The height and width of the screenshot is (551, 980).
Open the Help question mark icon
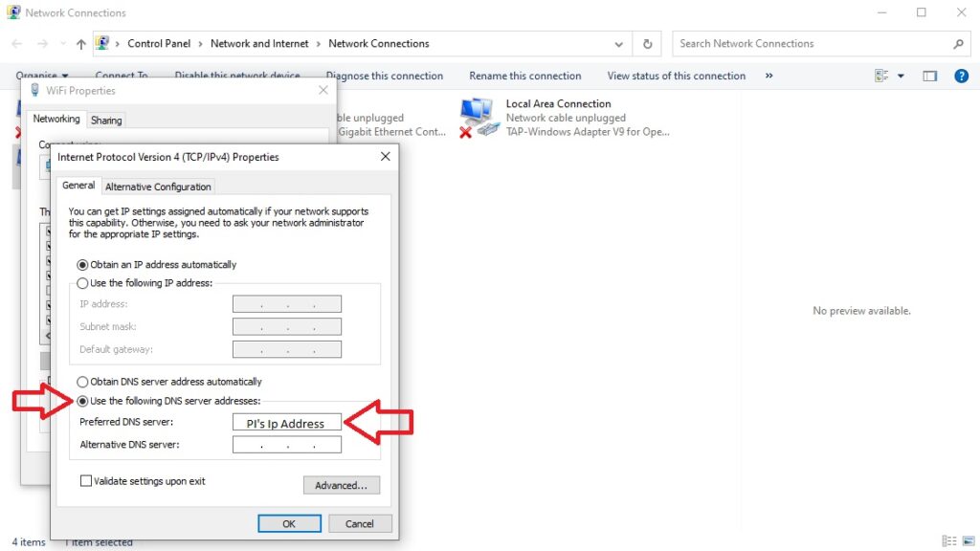tap(962, 76)
